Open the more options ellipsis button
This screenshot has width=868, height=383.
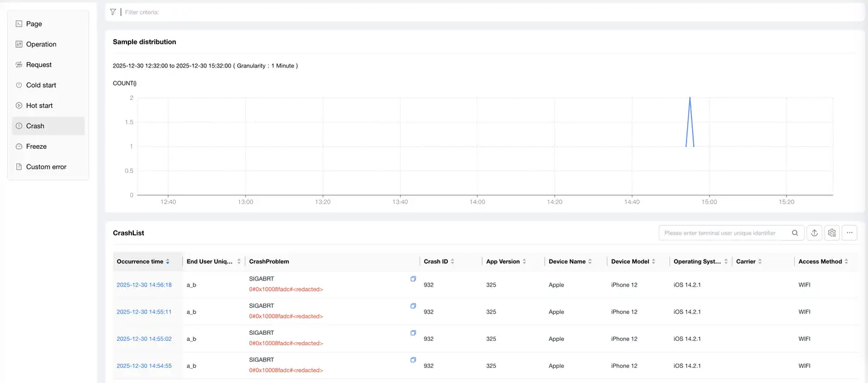tap(849, 233)
